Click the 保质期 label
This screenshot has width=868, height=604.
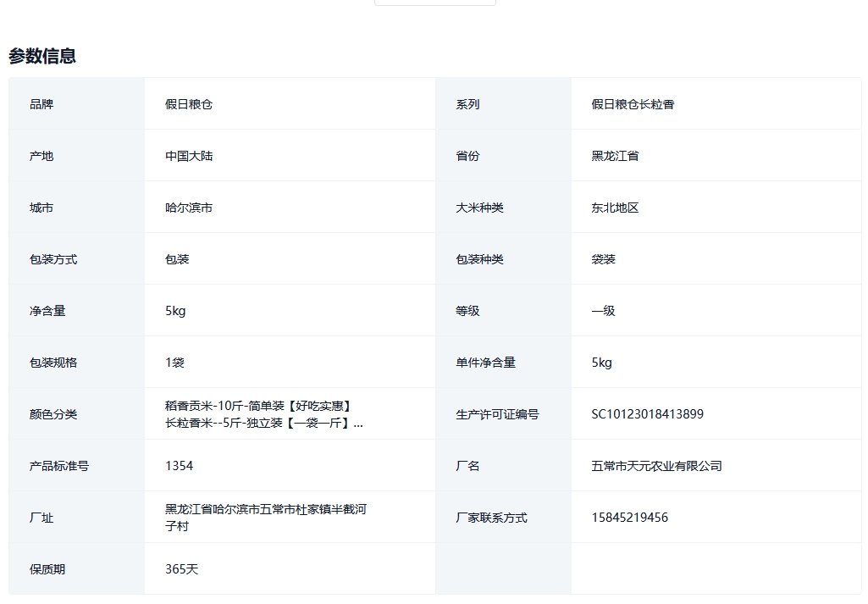47,569
